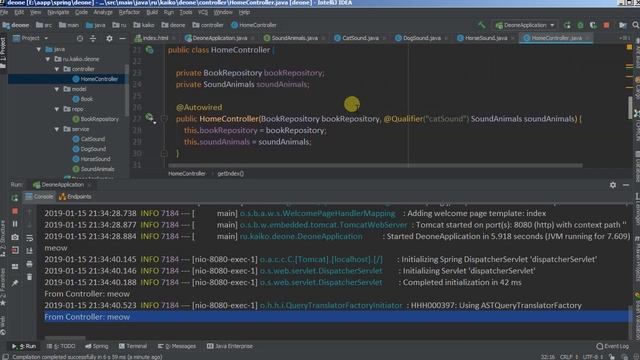Screen dimensions: 640x360
Task: Select Book class in project tree
Action: (82, 99)
